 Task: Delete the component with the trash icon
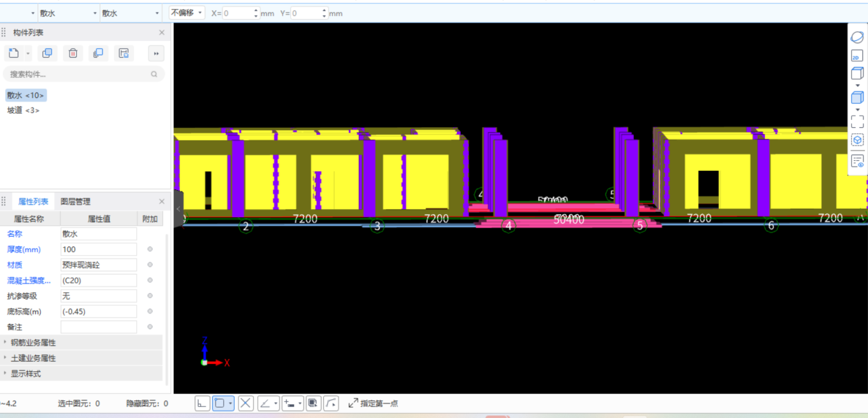tap(73, 54)
